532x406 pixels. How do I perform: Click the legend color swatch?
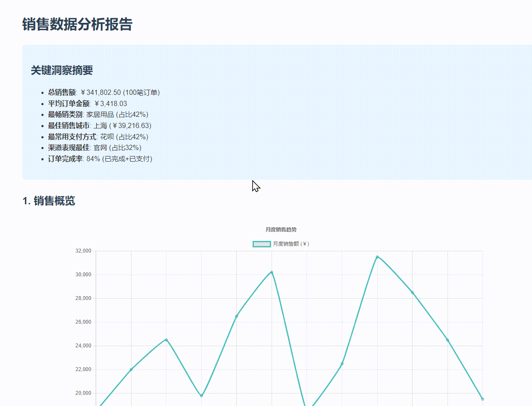click(261, 244)
